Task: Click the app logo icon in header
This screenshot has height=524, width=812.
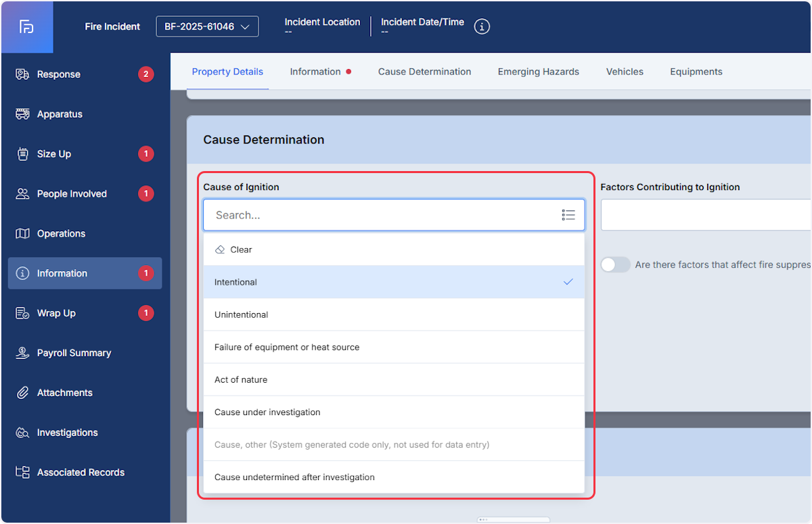Action: point(26,27)
